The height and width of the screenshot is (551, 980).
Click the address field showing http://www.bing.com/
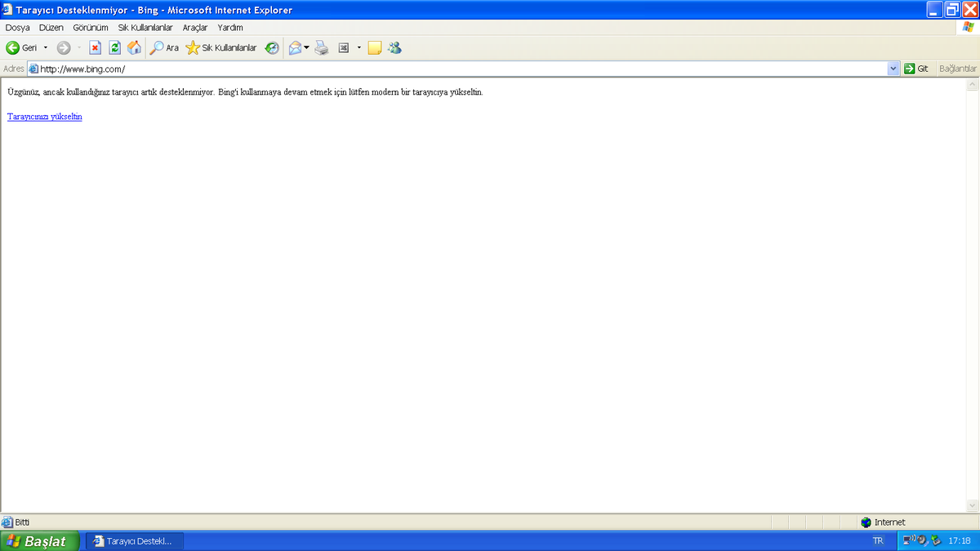coord(463,69)
